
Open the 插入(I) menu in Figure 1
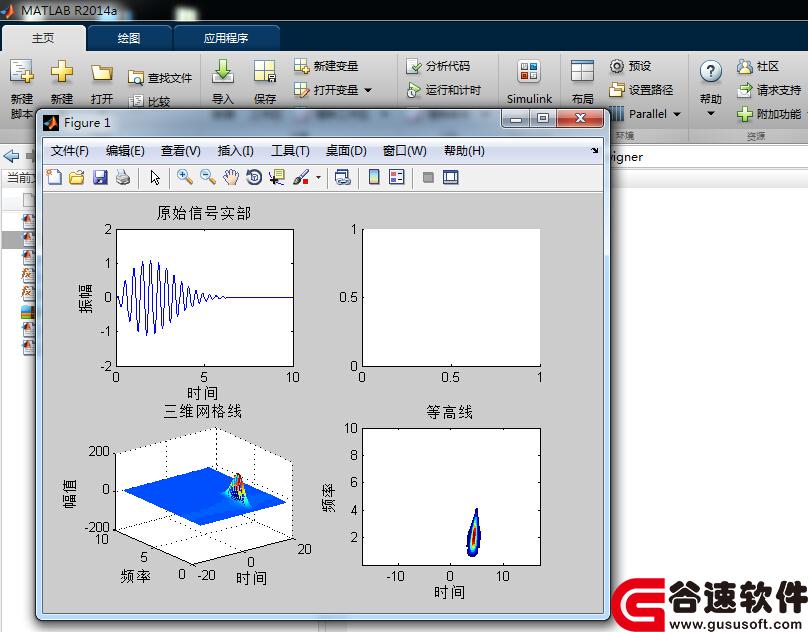[x=235, y=151]
